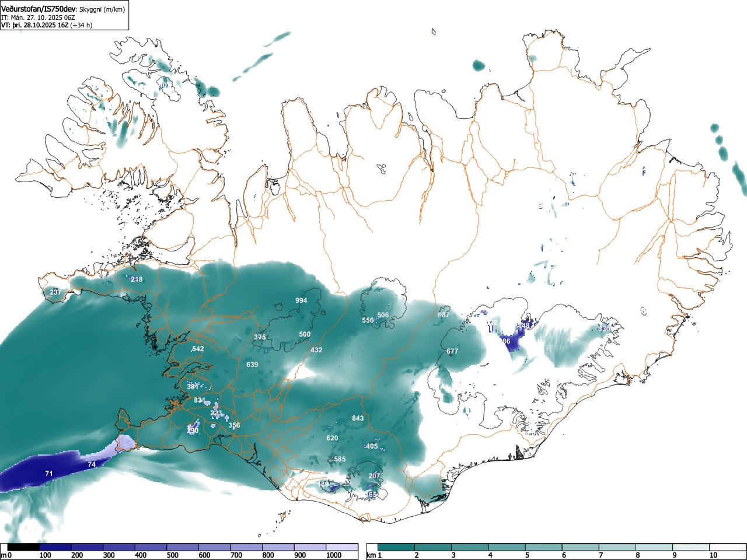The height and width of the screenshot is (560, 747).
Task: Select the 639 map value
Action: click(x=252, y=365)
